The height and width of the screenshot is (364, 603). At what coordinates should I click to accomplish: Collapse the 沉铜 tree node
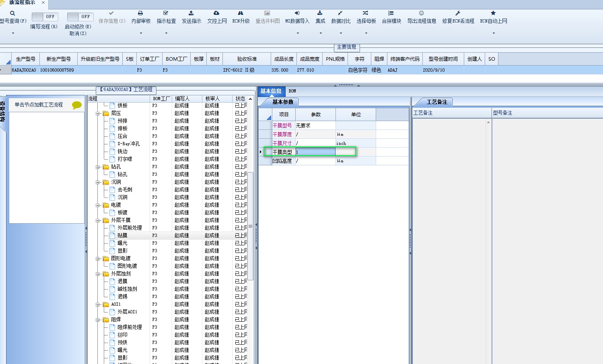[98, 182]
